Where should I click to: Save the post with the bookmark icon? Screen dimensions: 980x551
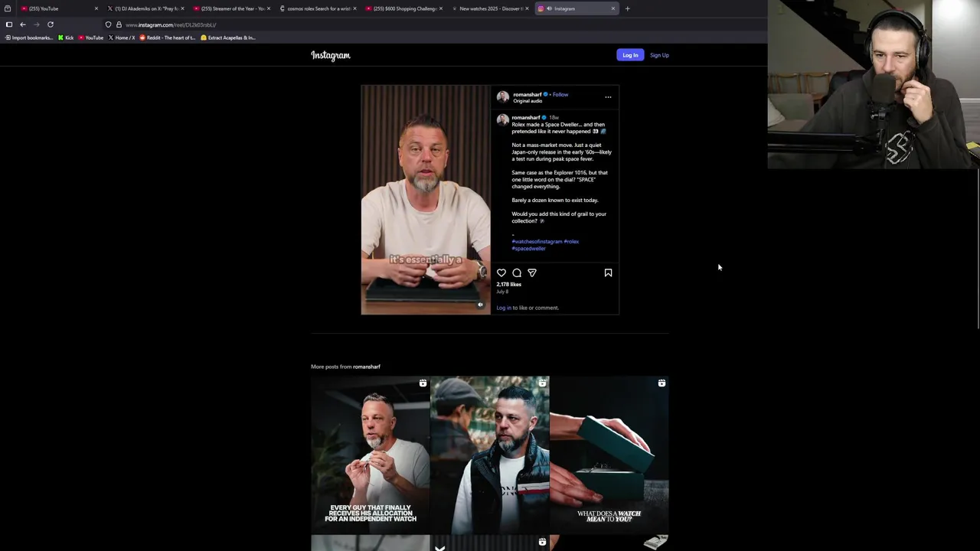608,272
